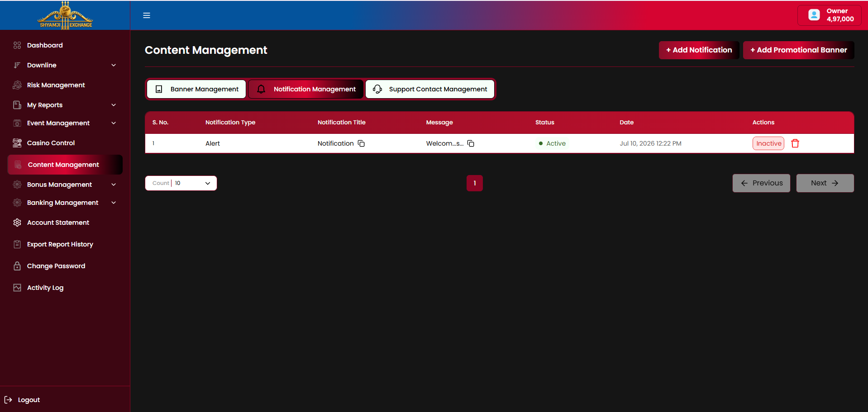Click the bell icon on Notification Management tab
This screenshot has width=868, height=412.
(261, 89)
